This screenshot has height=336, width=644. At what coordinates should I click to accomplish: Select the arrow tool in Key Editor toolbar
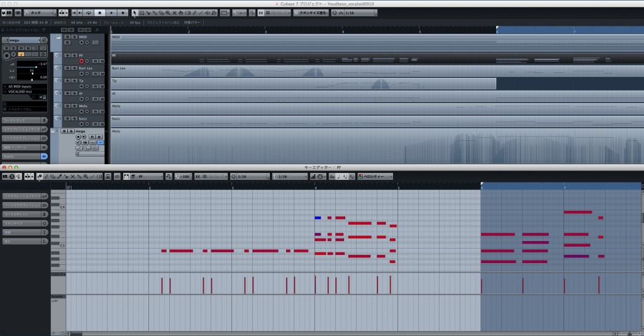click(40, 176)
